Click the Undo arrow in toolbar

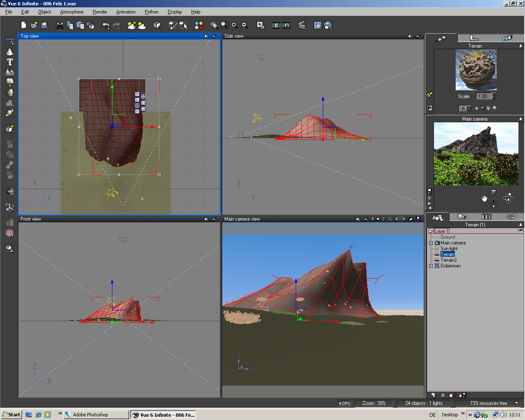coord(106,25)
